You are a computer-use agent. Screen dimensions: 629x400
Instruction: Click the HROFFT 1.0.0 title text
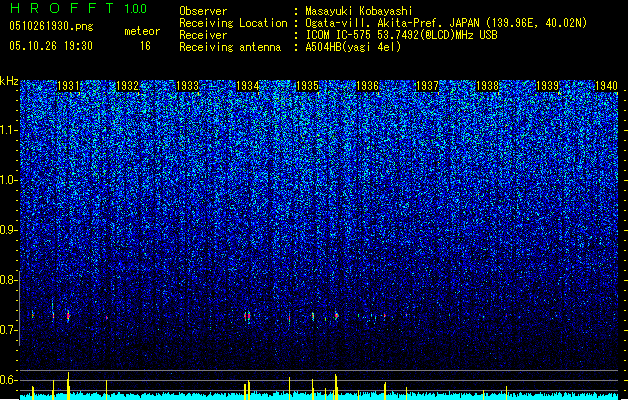(x=79, y=8)
